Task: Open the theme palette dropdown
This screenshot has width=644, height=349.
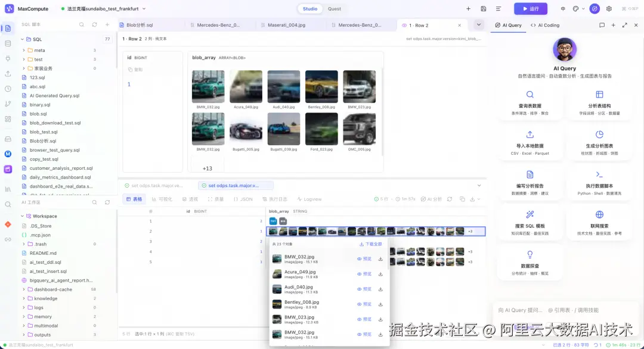Action: (578, 8)
